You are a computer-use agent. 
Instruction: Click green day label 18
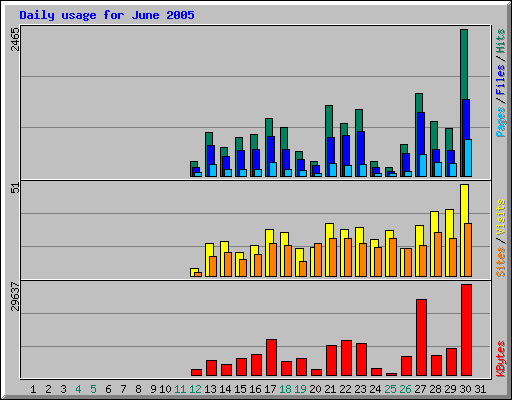(x=285, y=389)
